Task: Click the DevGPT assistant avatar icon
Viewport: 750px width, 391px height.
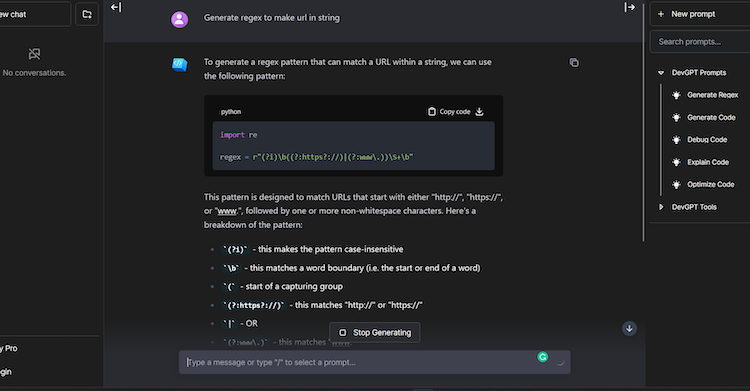Action: click(179, 64)
